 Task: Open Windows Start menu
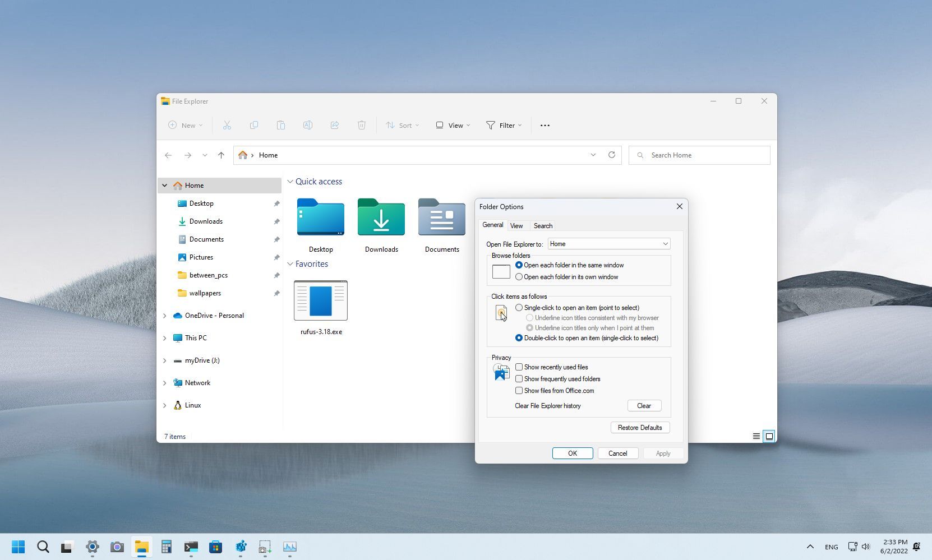coord(18,547)
